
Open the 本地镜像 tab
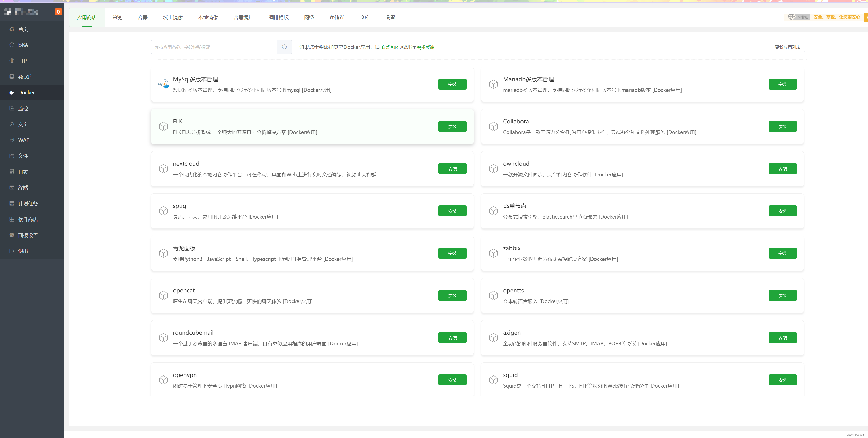(x=208, y=18)
